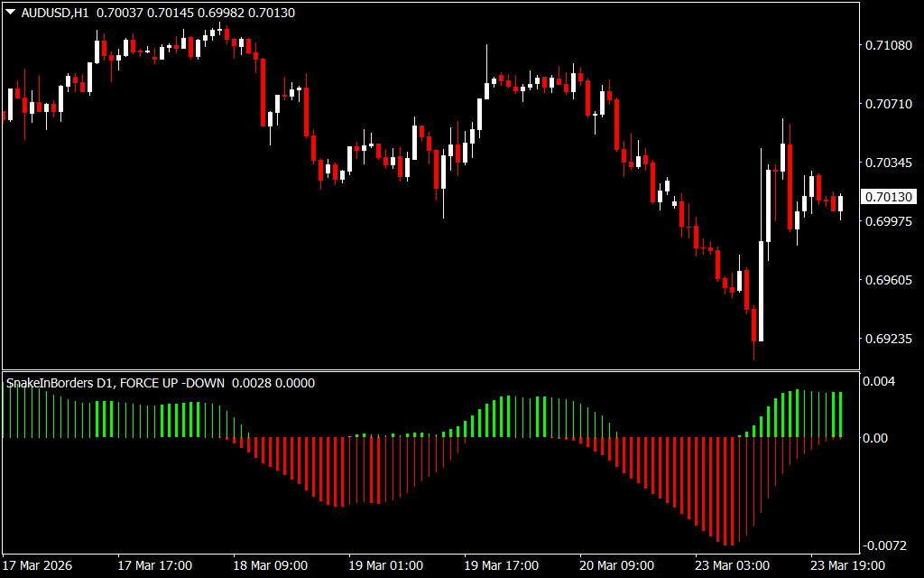Viewport: 924px width, 578px height.
Task: Click the 20 Mar 09:00 time label
Action: point(616,565)
